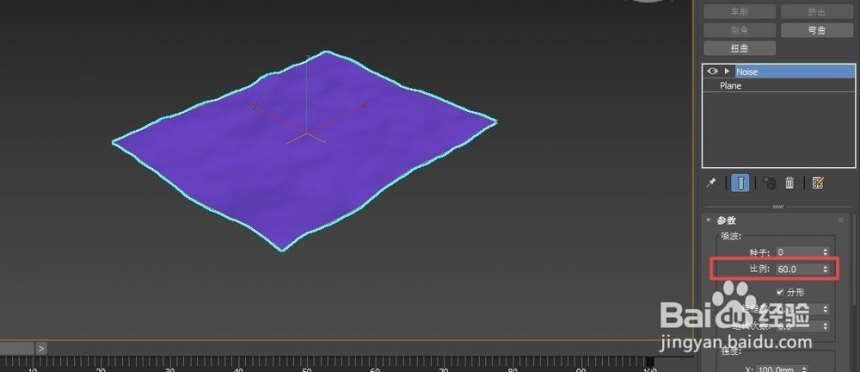Select the Noise modifier in the stack
Screen dimensions: 860x372
coord(794,71)
